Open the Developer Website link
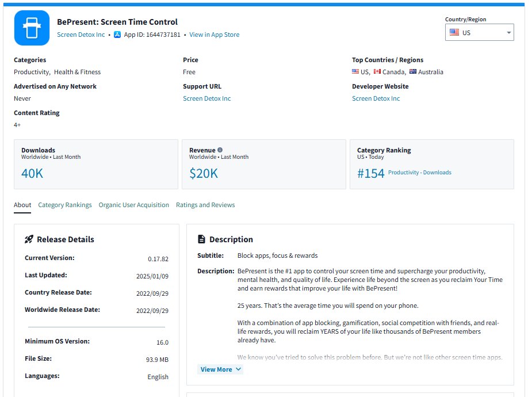The image size is (532, 397). coord(376,98)
